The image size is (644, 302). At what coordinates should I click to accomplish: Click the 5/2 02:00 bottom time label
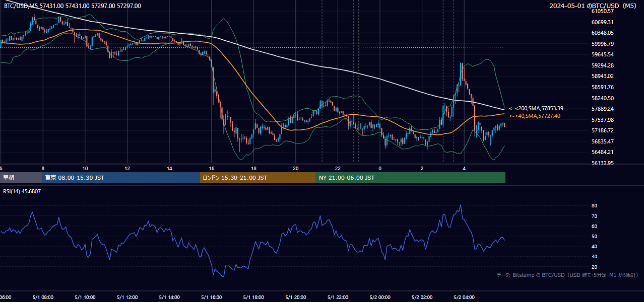tap(422, 297)
